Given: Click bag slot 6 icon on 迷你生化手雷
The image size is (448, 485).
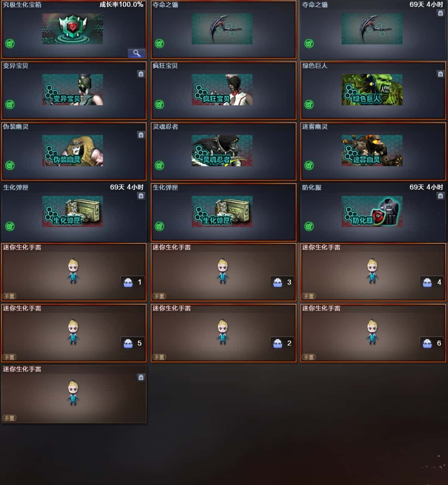Looking at the screenshot, I should [427, 343].
